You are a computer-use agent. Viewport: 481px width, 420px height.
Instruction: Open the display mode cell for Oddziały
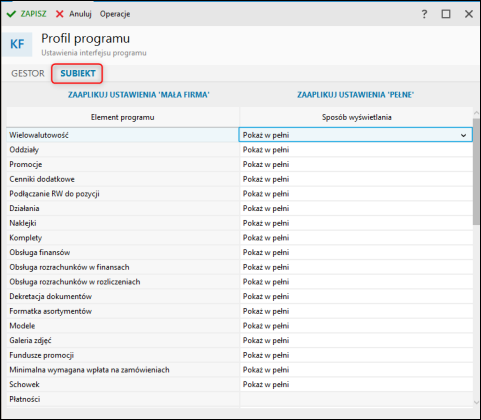coord(356,150)
